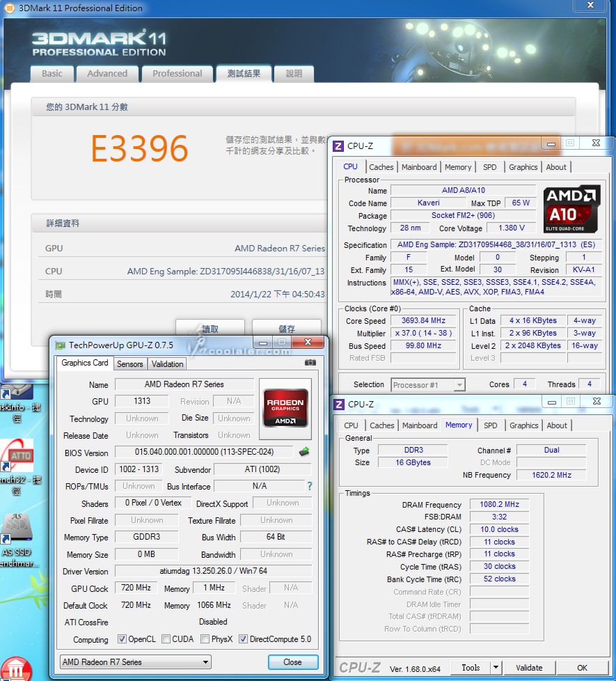
Task: Click the CAS# Latency value 10.0 clocks
Action: [x=499, y=529]
